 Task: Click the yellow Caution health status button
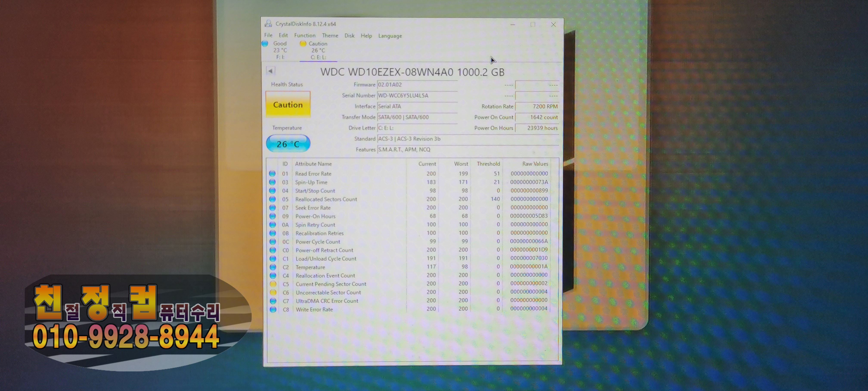click(x=288, y=105)
